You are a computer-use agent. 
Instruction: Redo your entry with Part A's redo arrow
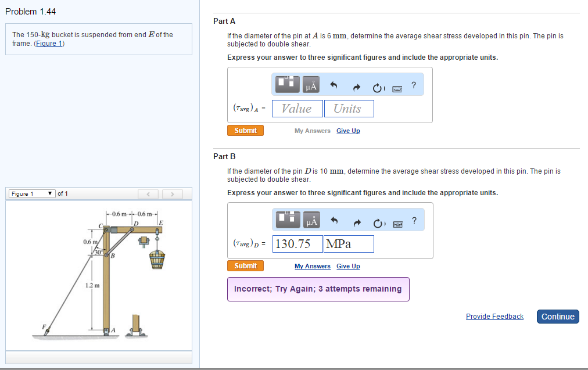(356, 85)
